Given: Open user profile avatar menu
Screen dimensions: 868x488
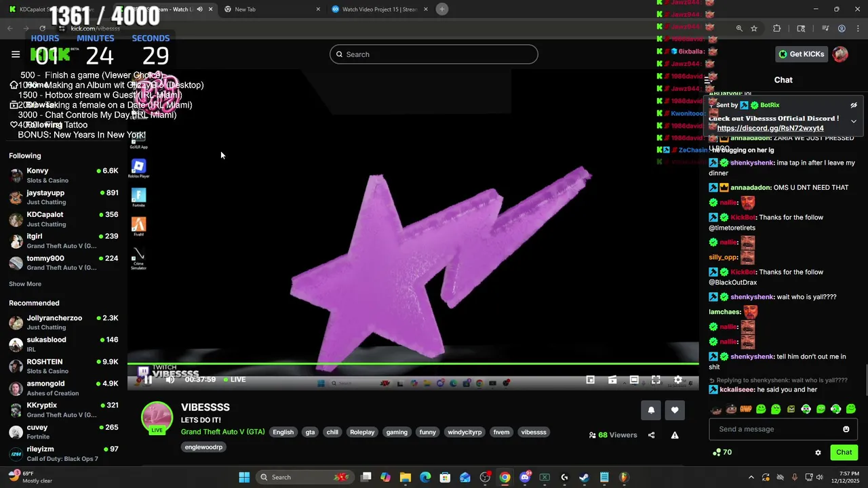Looking at the screenshot, I should [x=840, y=54].
